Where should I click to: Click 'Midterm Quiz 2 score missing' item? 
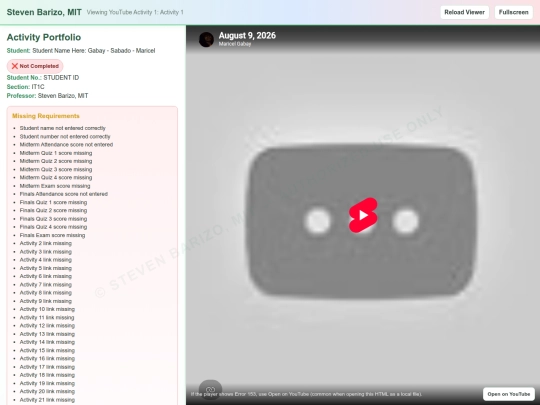56,161
